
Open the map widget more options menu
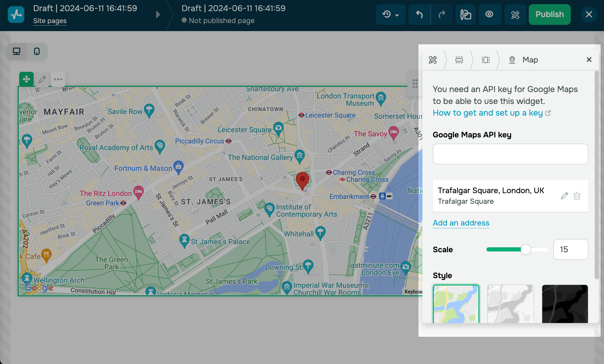pyautogui.click(x=58, y=79)
